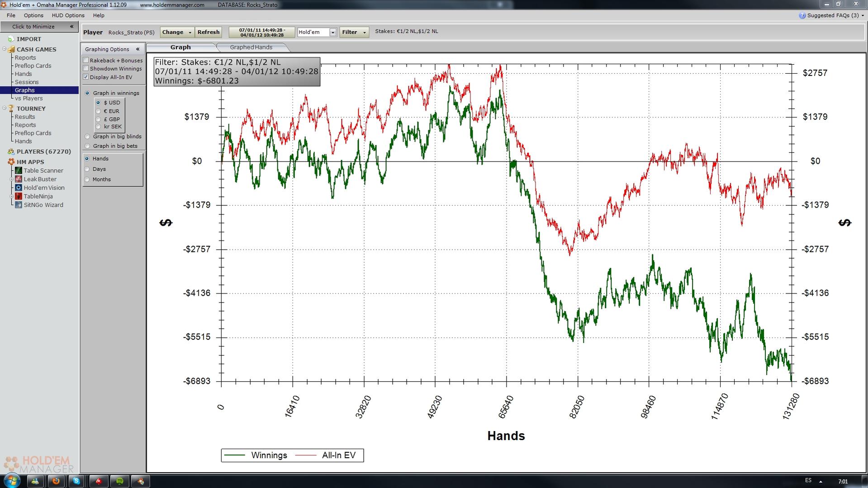Expand the Leak Buster tree node
This screenshot has height=488, width=868.
coord(12,180)
